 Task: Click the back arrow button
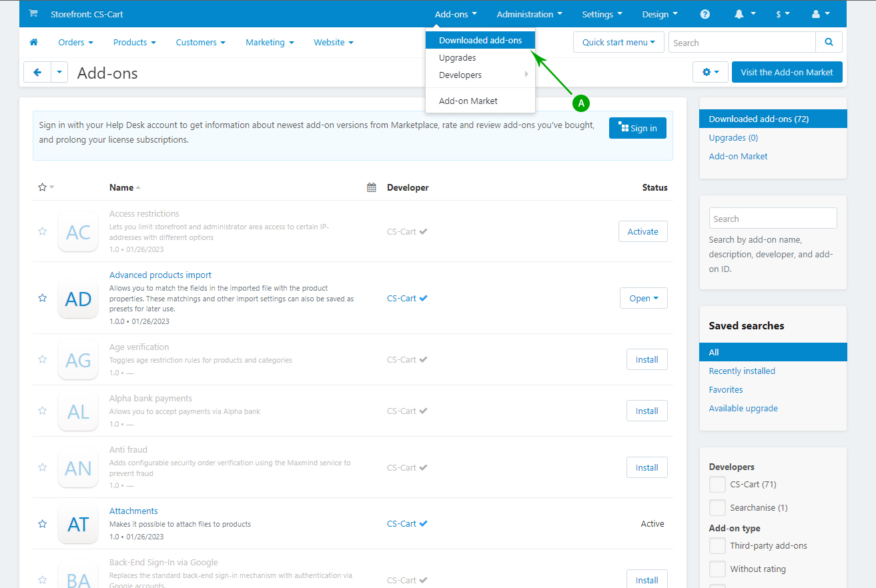[37, 72]
